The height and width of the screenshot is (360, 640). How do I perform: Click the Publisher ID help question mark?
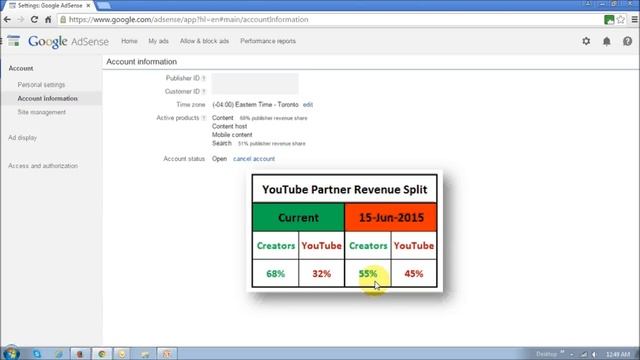[x=203, y=78]
